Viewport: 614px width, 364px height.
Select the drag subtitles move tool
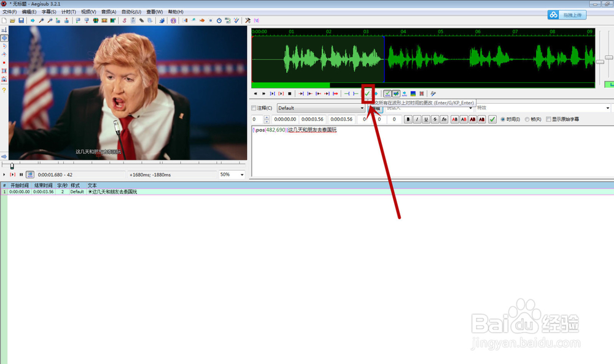(x=4, y=38)
